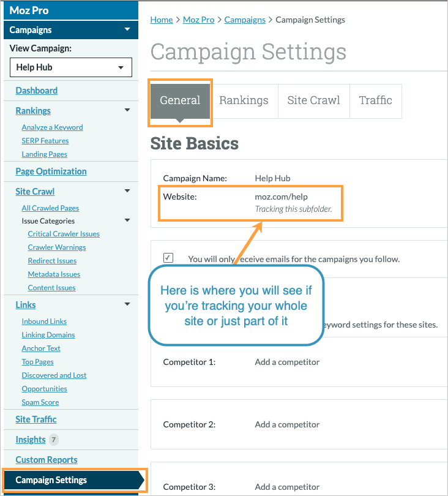The image size is (448, 496).
Task: Open Custom Reports in sidebar
Action: point(47,460)
